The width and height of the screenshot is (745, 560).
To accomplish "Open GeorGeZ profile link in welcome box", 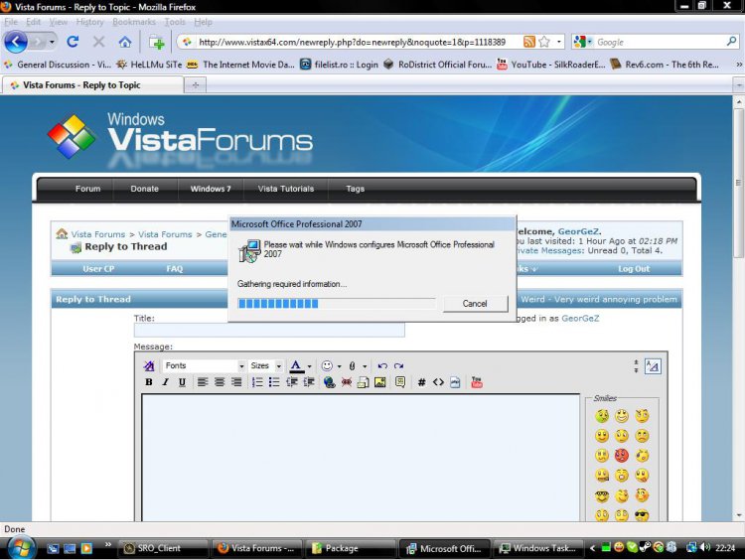I will (x=578, y=231).
